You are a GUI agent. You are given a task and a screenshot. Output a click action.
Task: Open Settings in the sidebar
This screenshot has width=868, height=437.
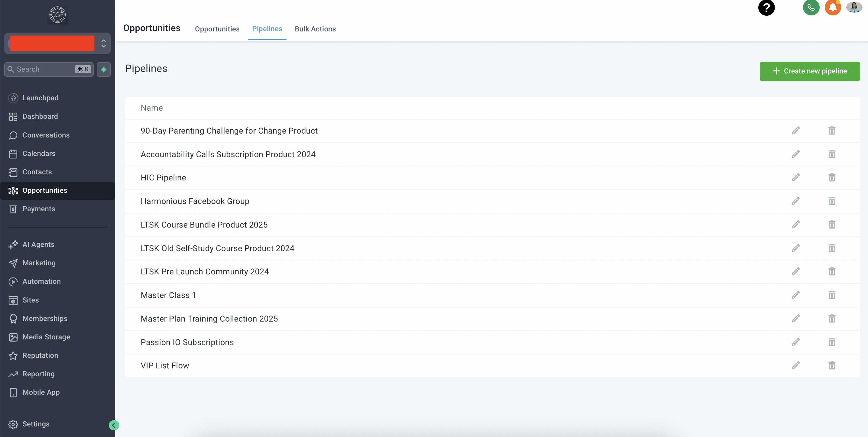tap(36, 424)
